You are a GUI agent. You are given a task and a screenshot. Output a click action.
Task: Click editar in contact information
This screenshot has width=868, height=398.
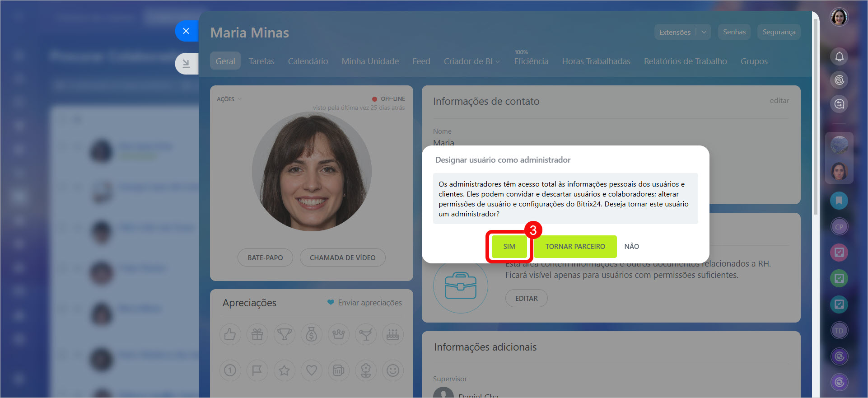pos(779,101)
